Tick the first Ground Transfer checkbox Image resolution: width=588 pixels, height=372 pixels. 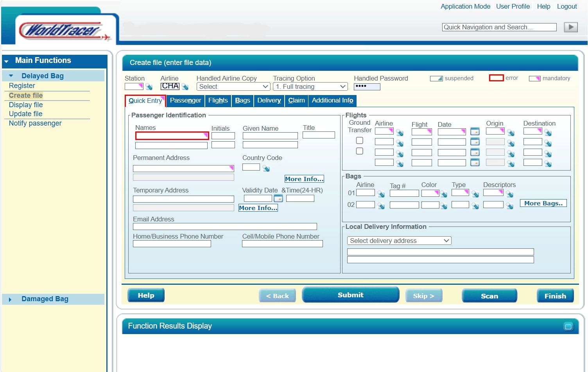360,140
